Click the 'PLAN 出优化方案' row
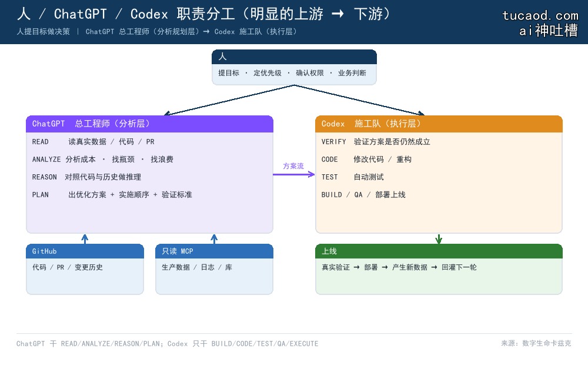Image resolution: width=588 pixels, height=368 pixels. click(x=112, y=194)
